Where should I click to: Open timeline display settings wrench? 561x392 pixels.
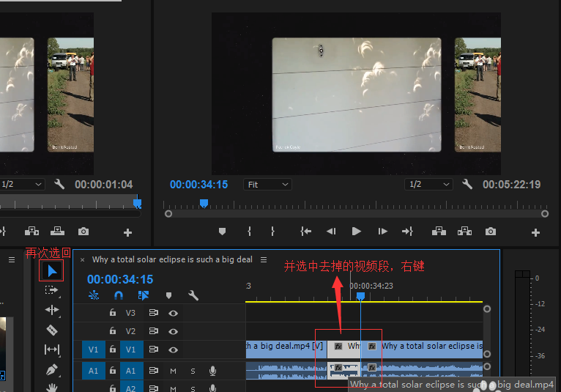coord(193,295)
